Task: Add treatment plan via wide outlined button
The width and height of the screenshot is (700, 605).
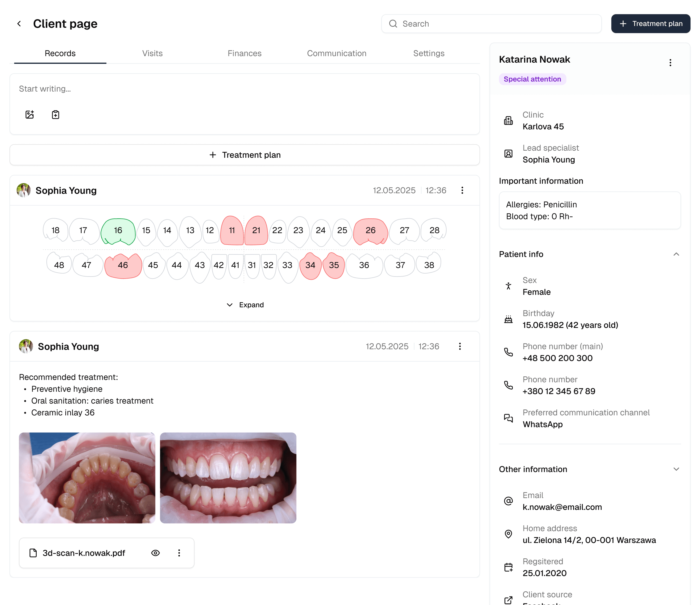Action: (244, 155)
